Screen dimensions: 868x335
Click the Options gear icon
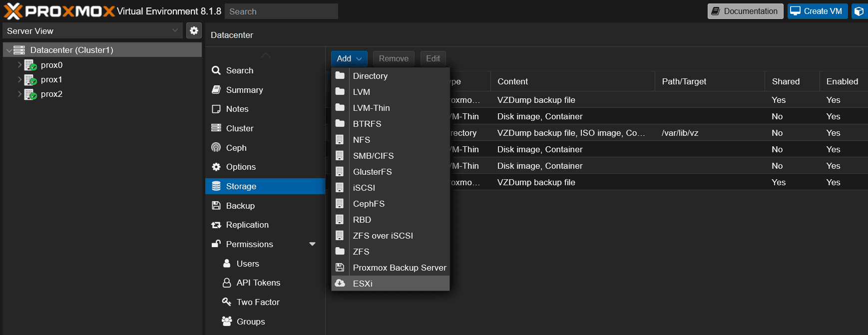pos(216,167)
